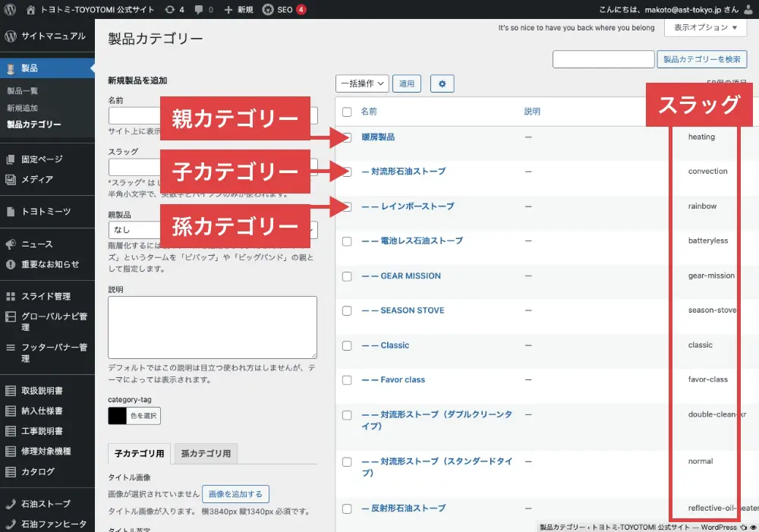Open the 一括操作 bulk actions dropdown

[x=362, y=83]
